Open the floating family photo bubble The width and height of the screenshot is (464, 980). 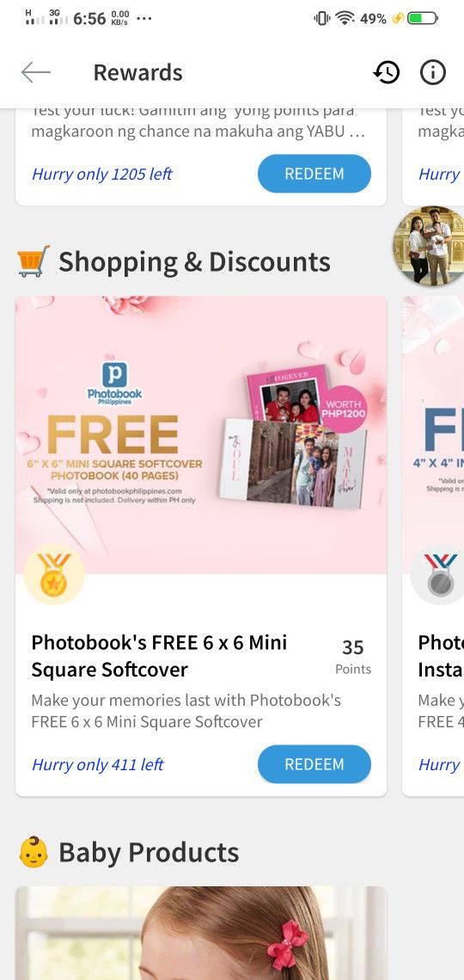[430, 246]
